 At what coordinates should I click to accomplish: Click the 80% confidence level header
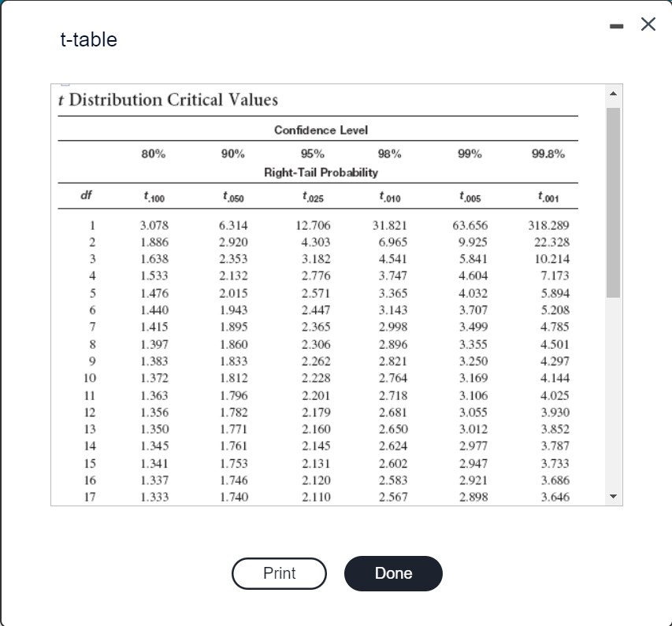point(154,154)
